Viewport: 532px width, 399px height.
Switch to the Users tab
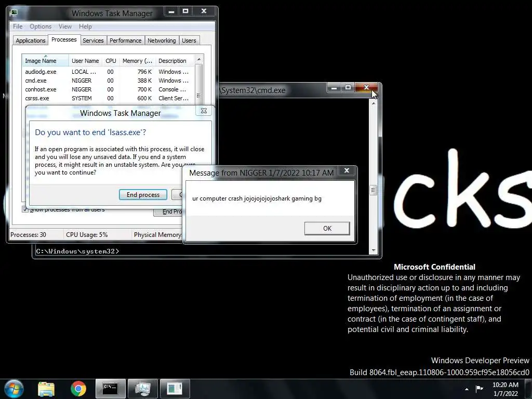tap(189, 41)
